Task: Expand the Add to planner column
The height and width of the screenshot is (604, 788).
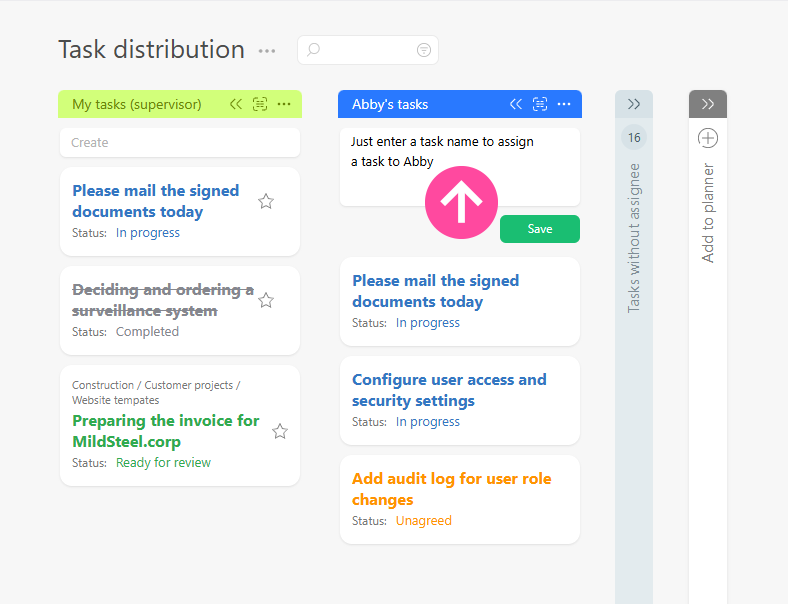Action: pos(708,104)
